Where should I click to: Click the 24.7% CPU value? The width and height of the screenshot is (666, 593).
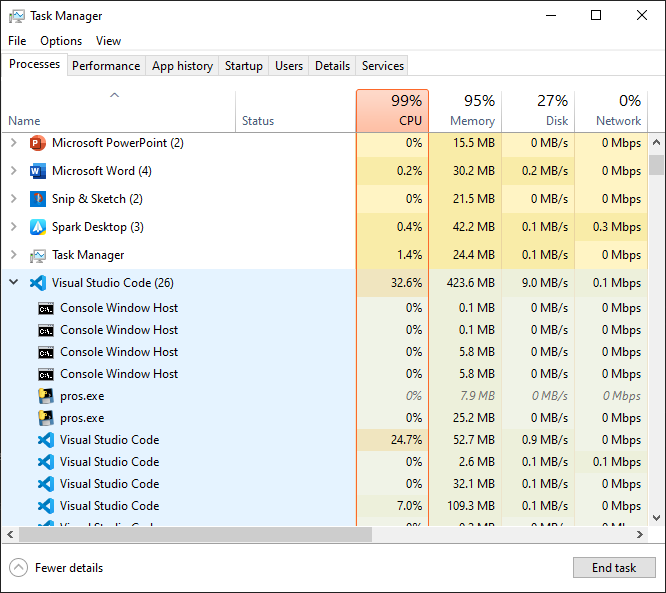point(406,440)
